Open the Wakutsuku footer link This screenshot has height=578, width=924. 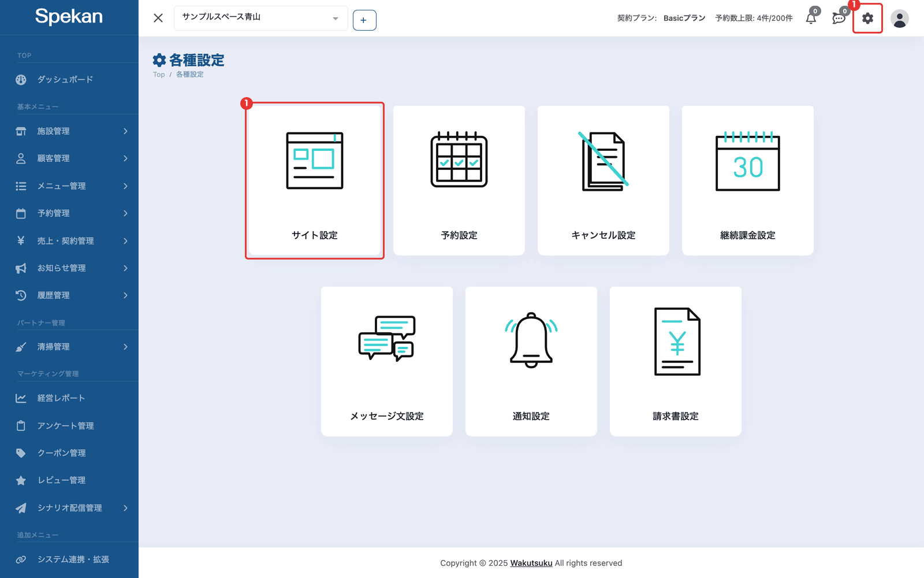531,563
